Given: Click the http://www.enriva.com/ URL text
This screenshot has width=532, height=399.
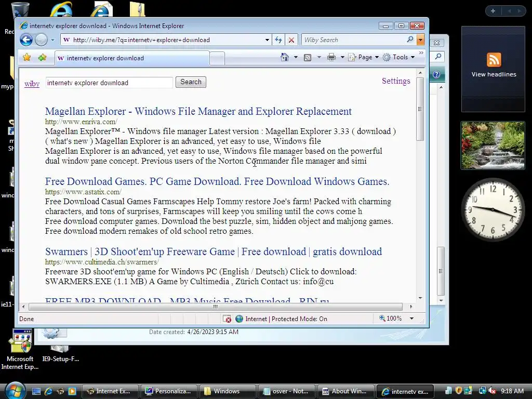Looking at the screenshot, I should point(81,122).
